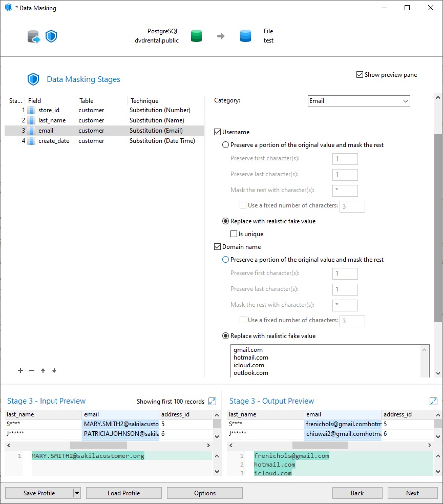Select Username 'Preserve a portion' radio option
The image size is (443, 504).
[226, 144]
